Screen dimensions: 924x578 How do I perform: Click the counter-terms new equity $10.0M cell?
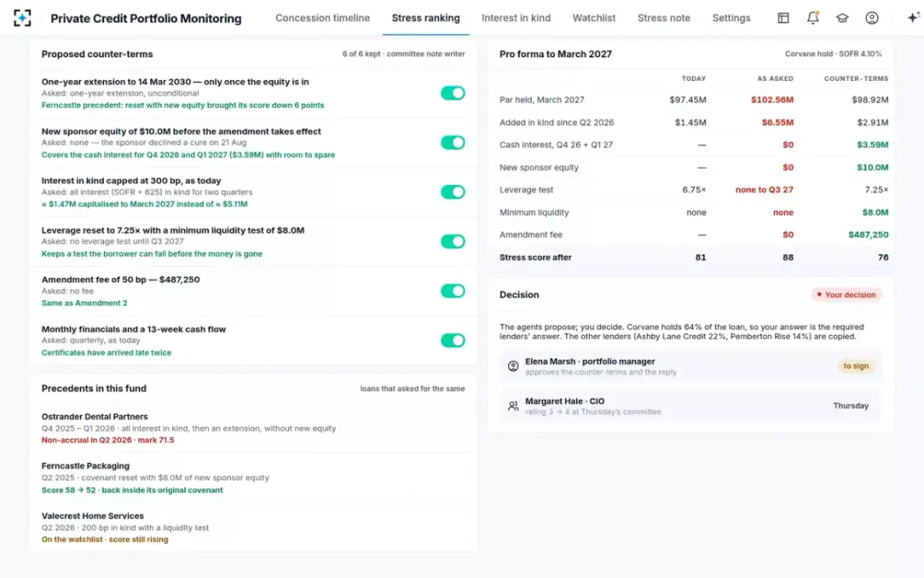coord(872,167)
